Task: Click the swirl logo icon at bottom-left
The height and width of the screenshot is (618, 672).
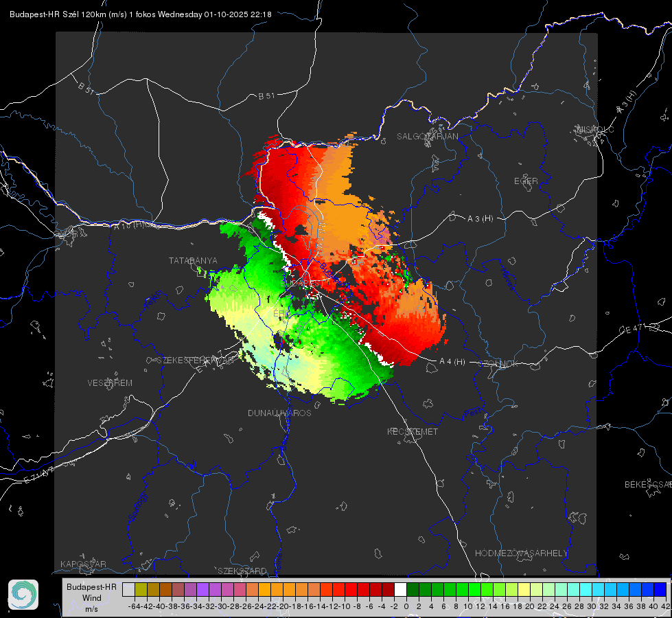Action: (23, 595)
